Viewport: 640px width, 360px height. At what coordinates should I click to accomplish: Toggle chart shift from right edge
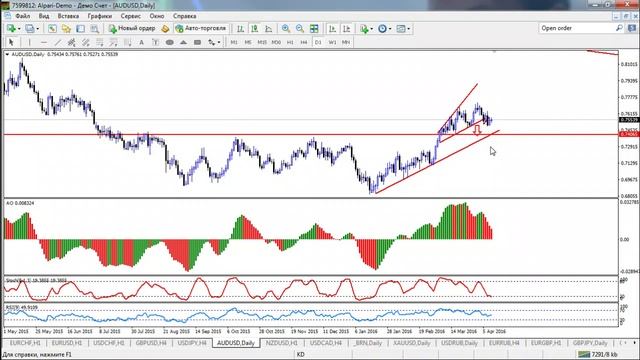[347, 29]
